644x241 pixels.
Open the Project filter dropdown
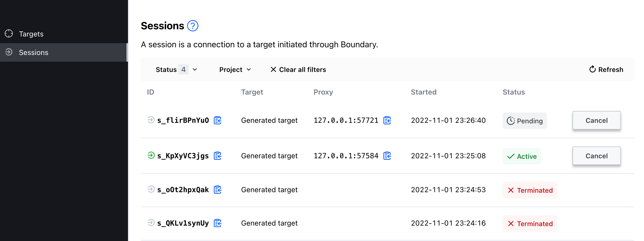[235, 69]
